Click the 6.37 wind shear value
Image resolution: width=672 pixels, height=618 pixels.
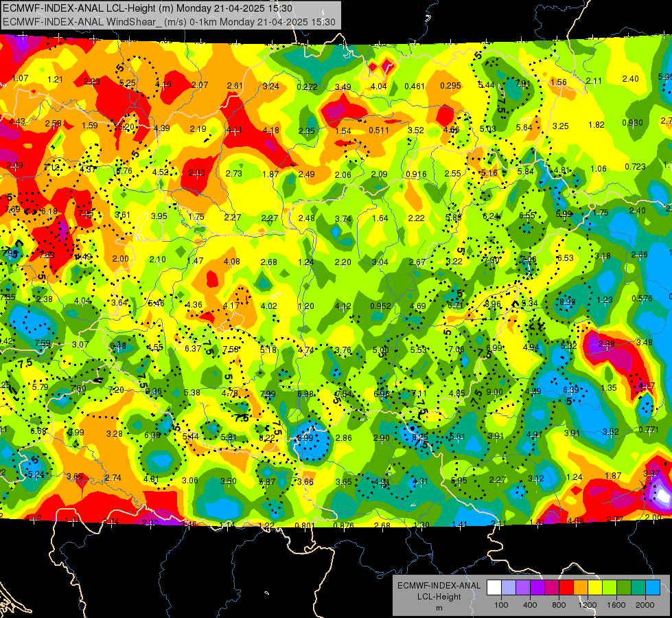click(194, 348)
